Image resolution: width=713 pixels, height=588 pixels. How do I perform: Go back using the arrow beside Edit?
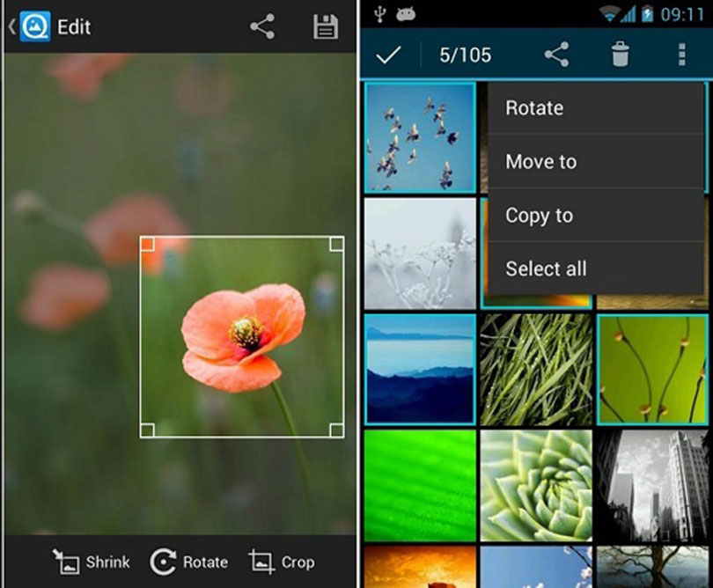coord(11,26)
